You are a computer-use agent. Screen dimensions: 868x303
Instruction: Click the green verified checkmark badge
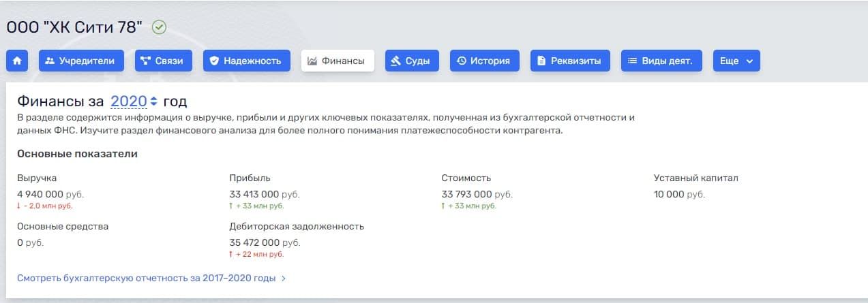pyautogui.click(x=159, y=28)
